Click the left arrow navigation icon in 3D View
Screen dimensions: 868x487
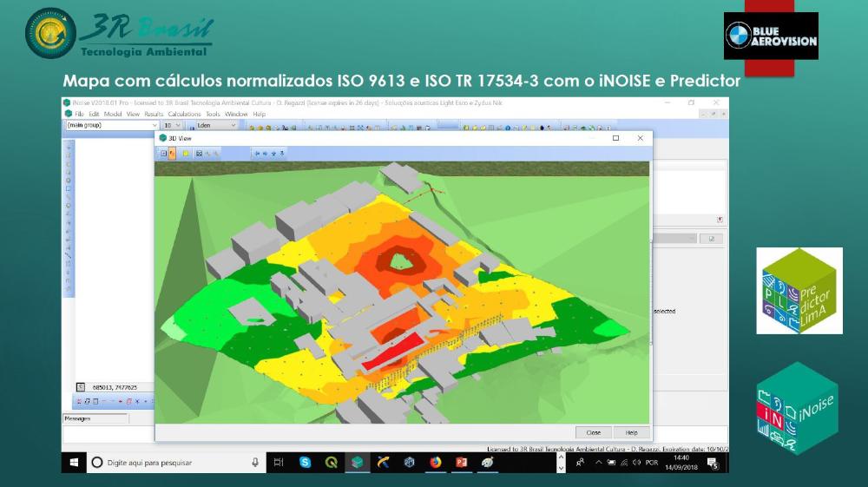click(257, 154)
